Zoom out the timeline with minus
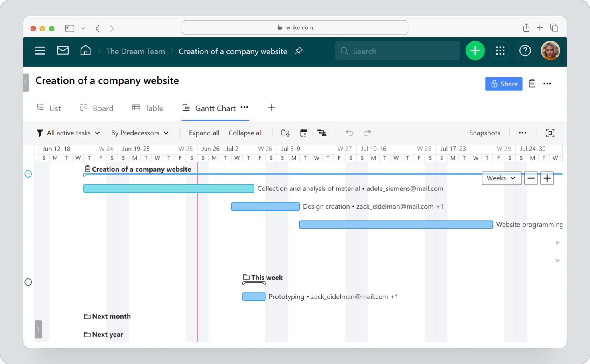The image size is (590, 364). tap(531, 178)
